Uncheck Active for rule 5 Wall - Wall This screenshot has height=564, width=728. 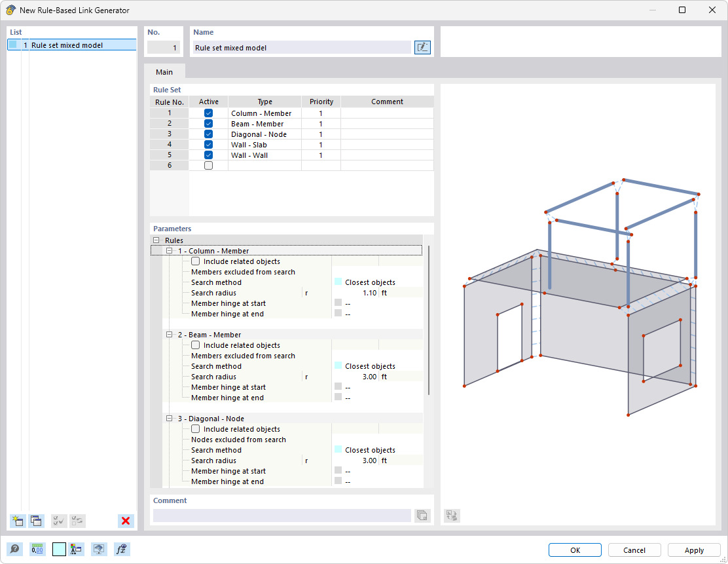pyautogui.click(x=208, y=155)
